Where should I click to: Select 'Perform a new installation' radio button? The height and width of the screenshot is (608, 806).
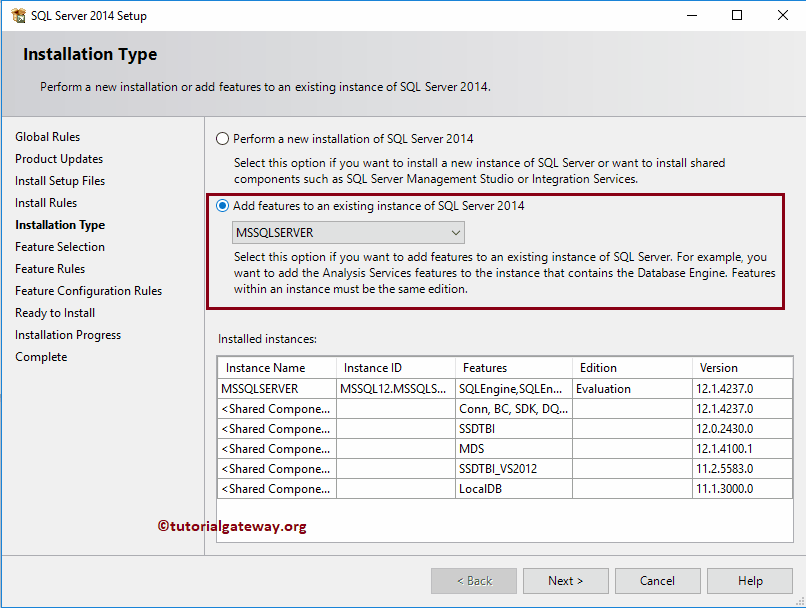(x=222, y=138)
